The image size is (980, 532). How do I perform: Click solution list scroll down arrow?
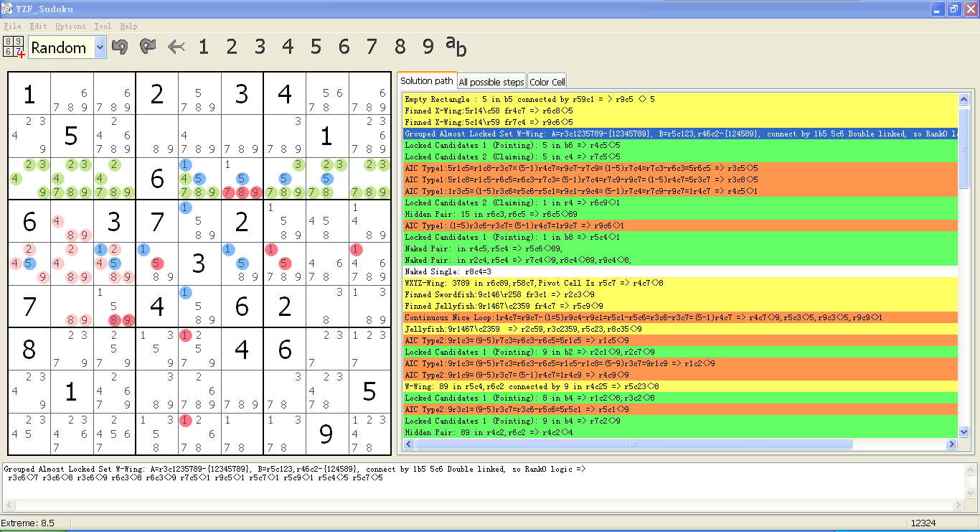tap(965, 432)
